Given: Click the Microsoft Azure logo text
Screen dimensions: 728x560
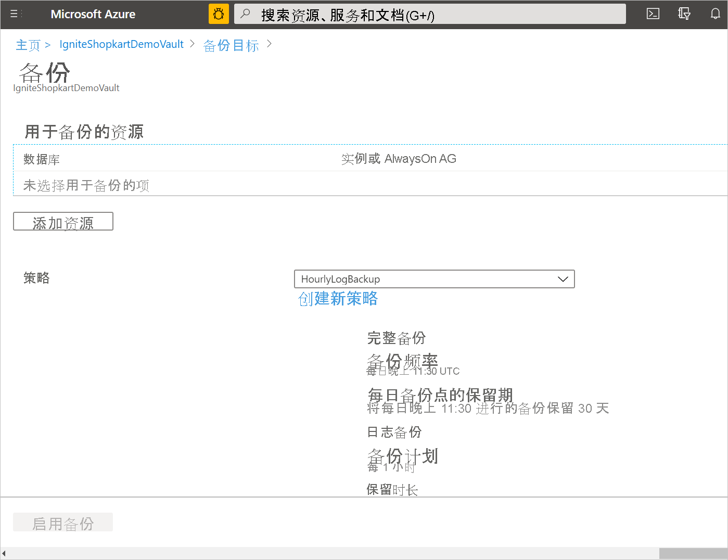Looking at the screenshot, I should tap(93, 14).
